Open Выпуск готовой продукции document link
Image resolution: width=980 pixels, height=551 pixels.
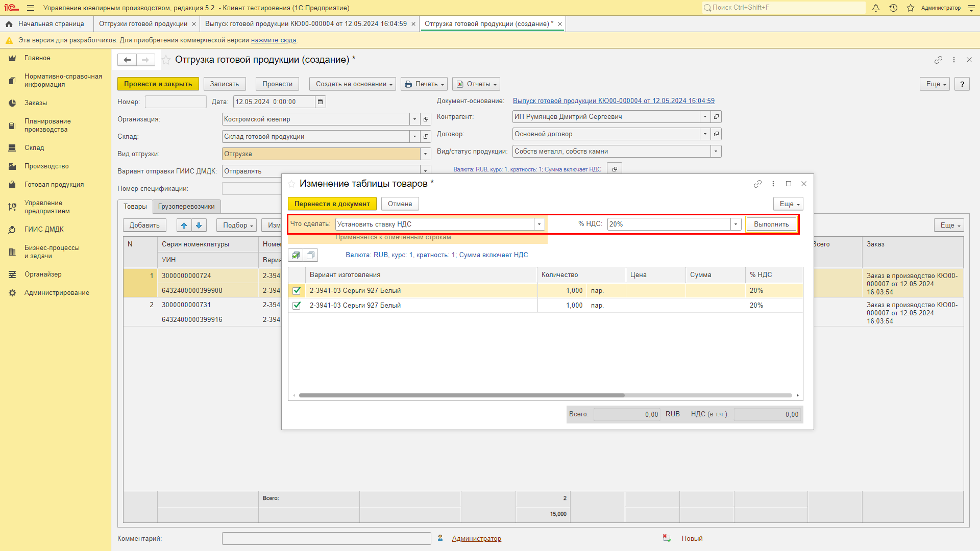tap(614, 101)
